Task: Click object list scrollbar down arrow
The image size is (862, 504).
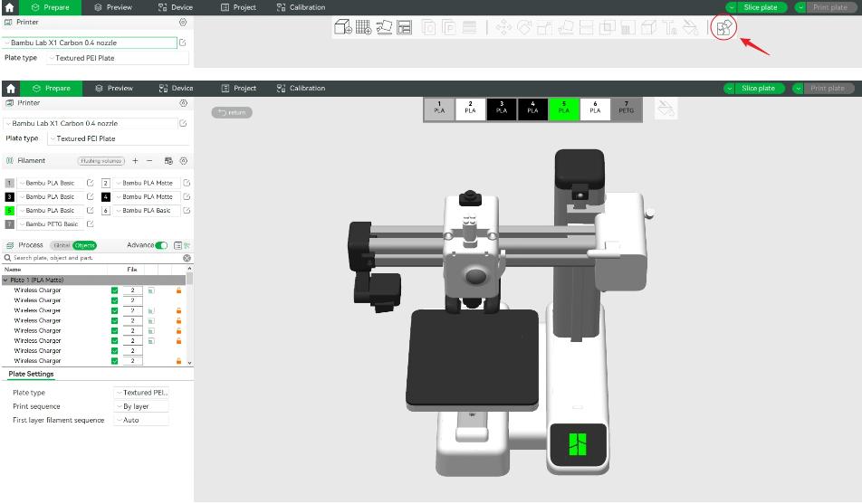Action: 189,363
